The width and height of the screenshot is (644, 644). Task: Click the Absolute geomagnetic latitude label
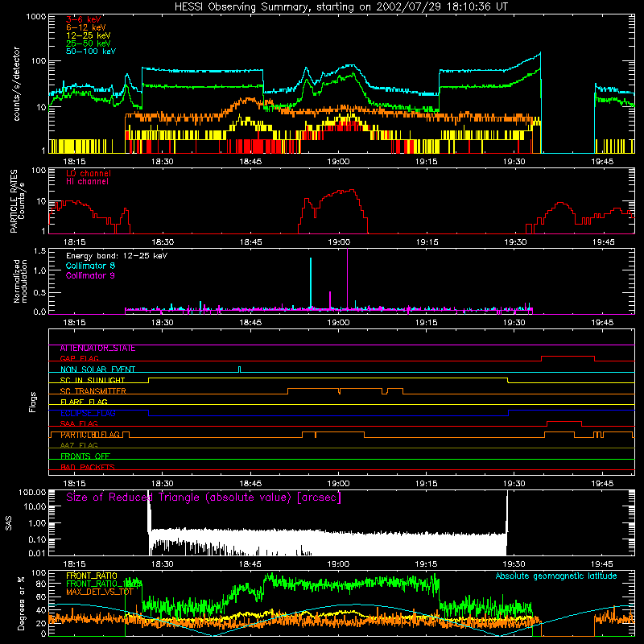coord(556,576)
